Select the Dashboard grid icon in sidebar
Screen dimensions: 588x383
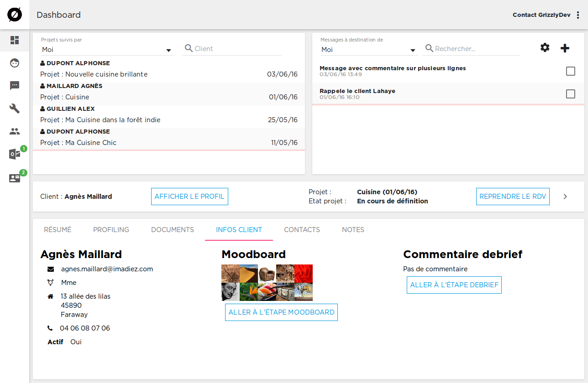pyautogui.click(x=15, y=40)
